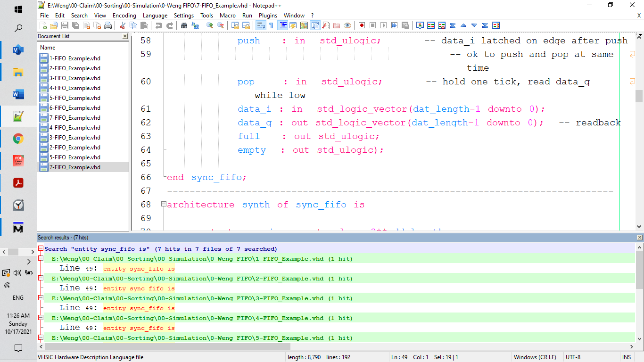Click the Close All documents toolbar icon
This screenshot has height=362, width=644.
pos(97,25)
